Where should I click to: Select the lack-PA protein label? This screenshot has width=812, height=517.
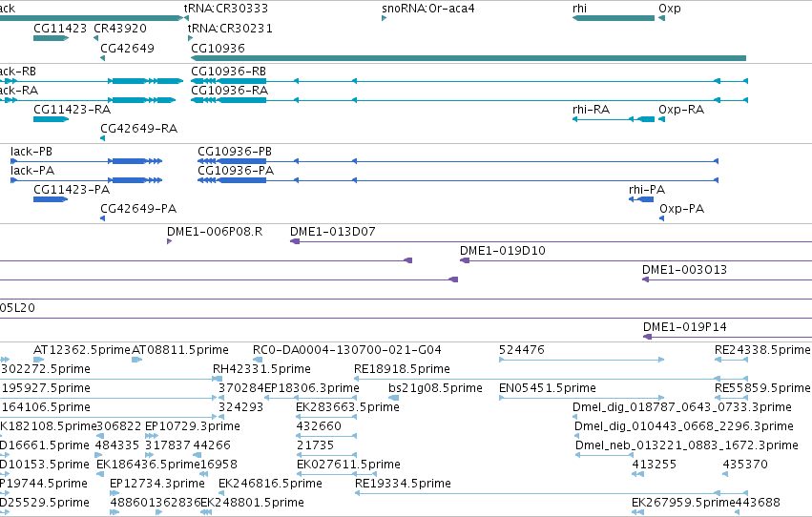point(32,170)
